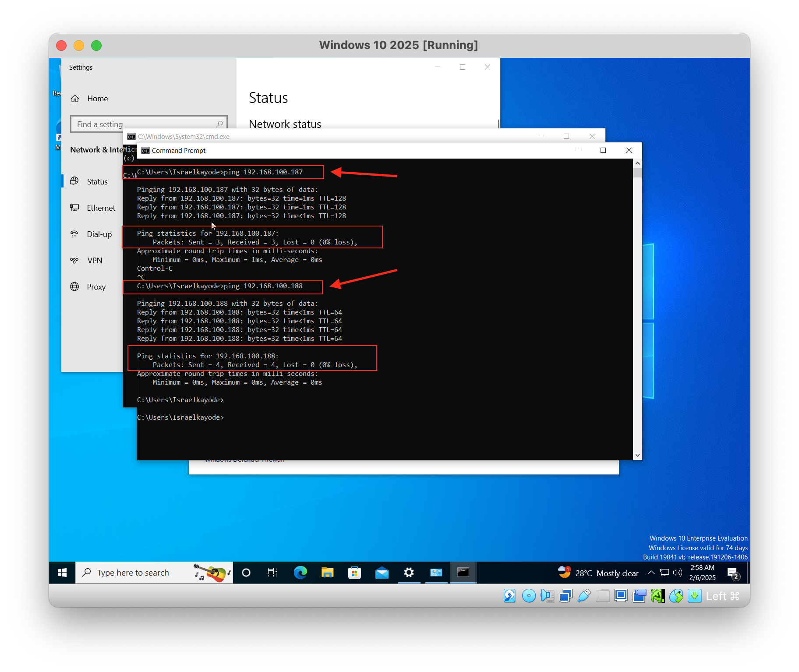Open the Windows Start menu
The width and height of the screenshot is (799, 672).
[x=62, y=573]
